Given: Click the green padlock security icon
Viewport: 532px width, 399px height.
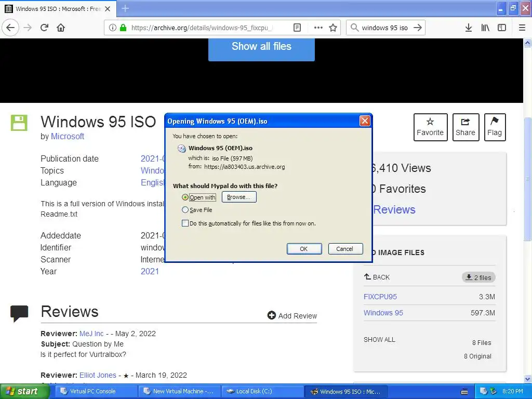Looking at the screenshot, I should tap(123, 28).
